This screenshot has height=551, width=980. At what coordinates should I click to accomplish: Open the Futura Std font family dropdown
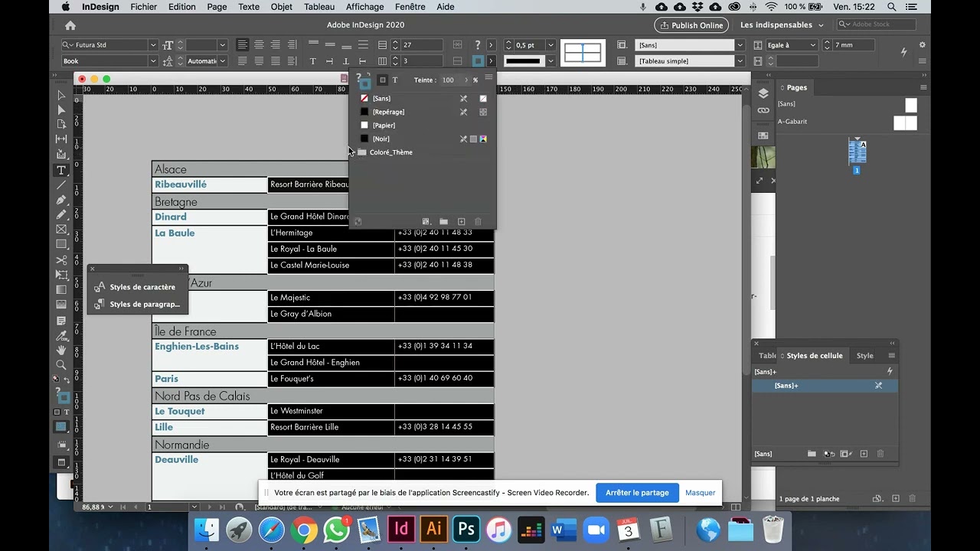[153, 45]
